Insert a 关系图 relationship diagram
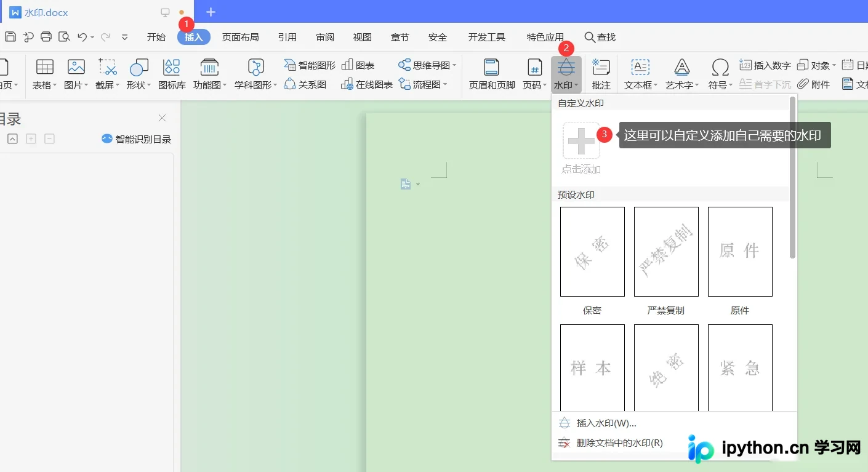 305,84
